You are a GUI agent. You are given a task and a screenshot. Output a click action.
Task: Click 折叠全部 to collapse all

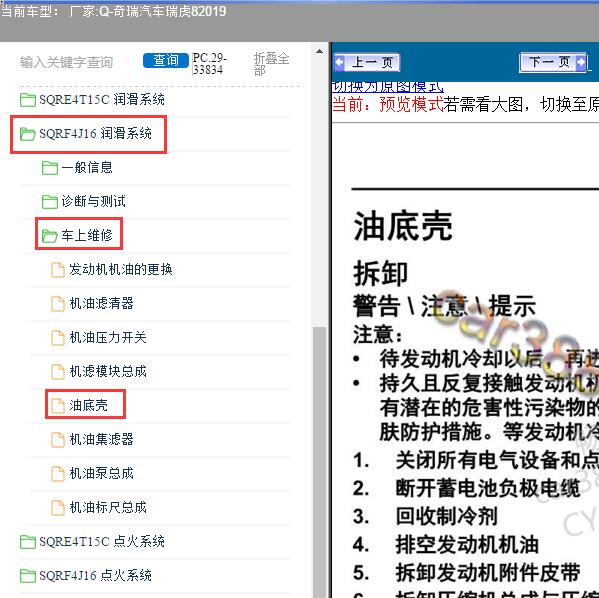pos(271,64)
